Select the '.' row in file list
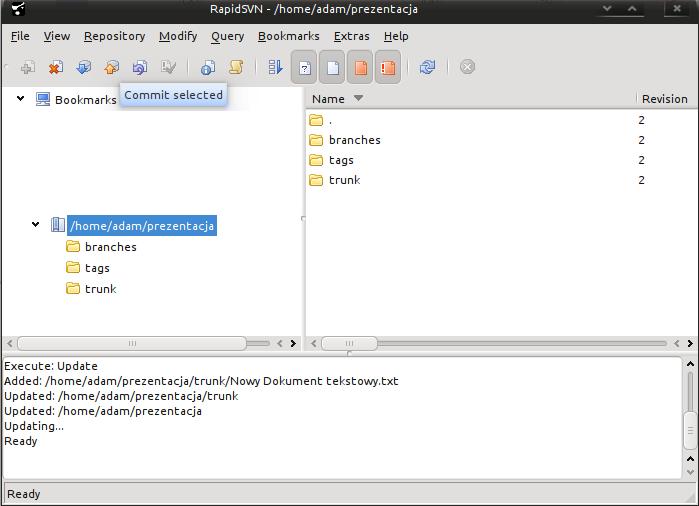699x506 pixels. tap(501, 120)
